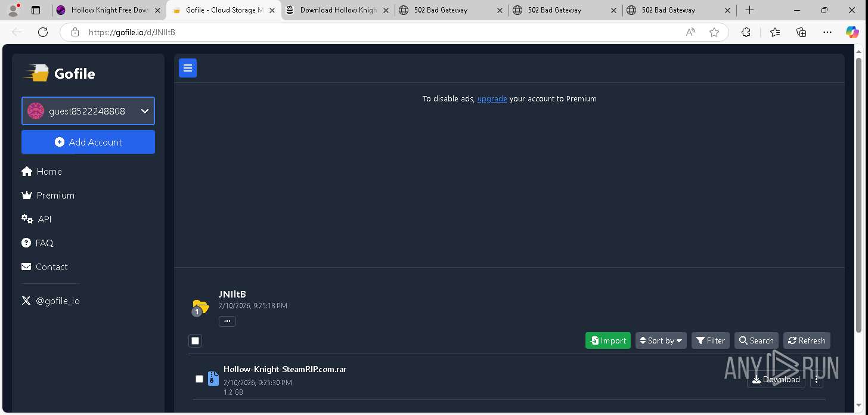This screenshot has height=415, width=868.
Task: Download Hollow-Knight-SteamRIP.com.rar
Action: [x=776, y=379]
